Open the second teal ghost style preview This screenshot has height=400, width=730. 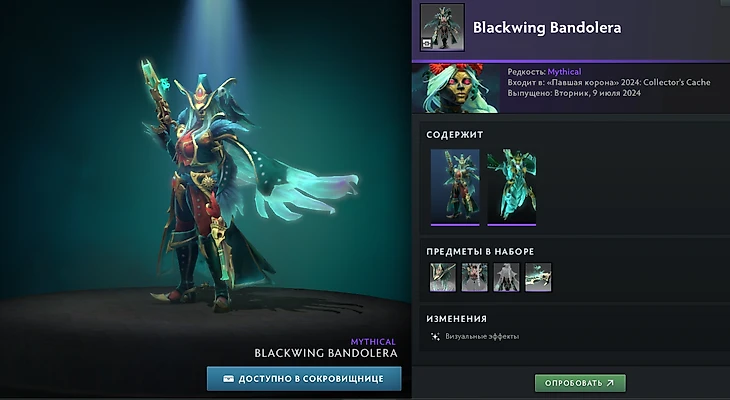point(512,187)
